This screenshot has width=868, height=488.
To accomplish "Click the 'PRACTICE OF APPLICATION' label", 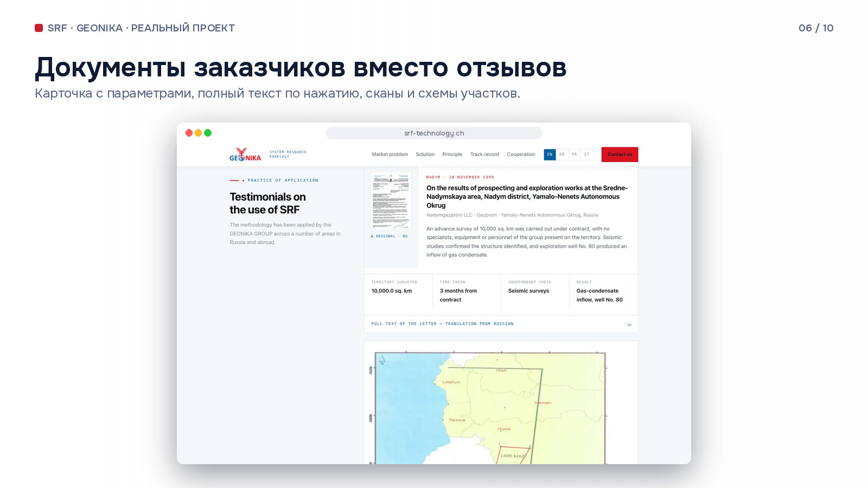I will coord(283,181).
